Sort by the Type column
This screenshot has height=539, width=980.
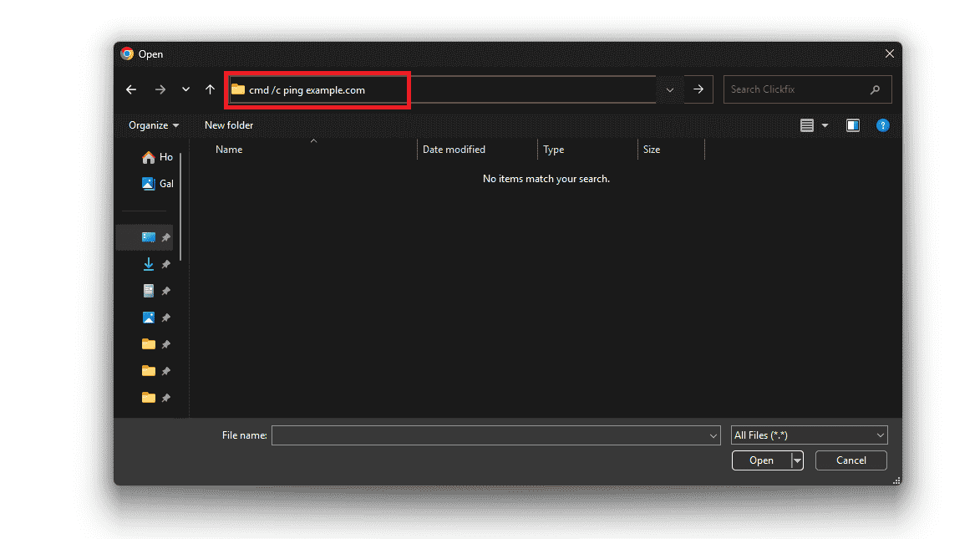pos(554,150)
